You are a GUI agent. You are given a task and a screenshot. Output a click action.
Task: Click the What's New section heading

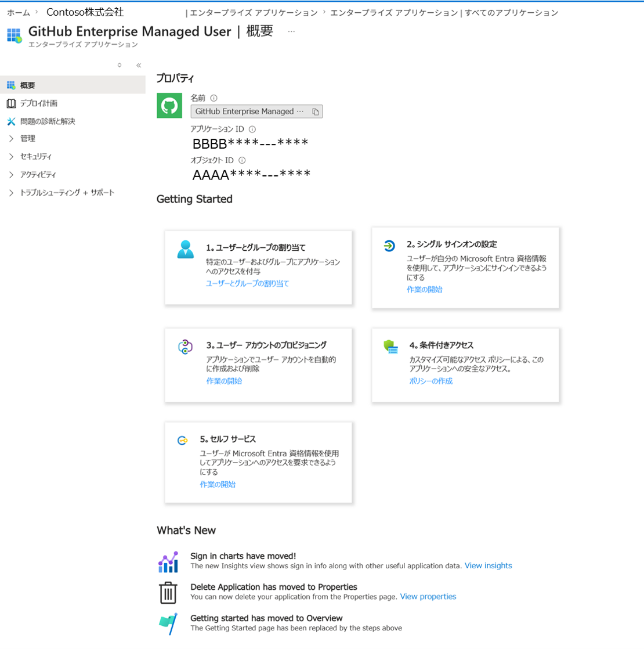tap(186, 531)
